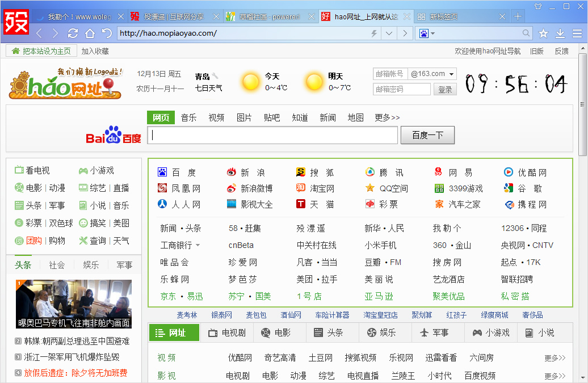588x383 pixels.
Task: Click the undo closed tab icon
Action: tap(107, 33)
